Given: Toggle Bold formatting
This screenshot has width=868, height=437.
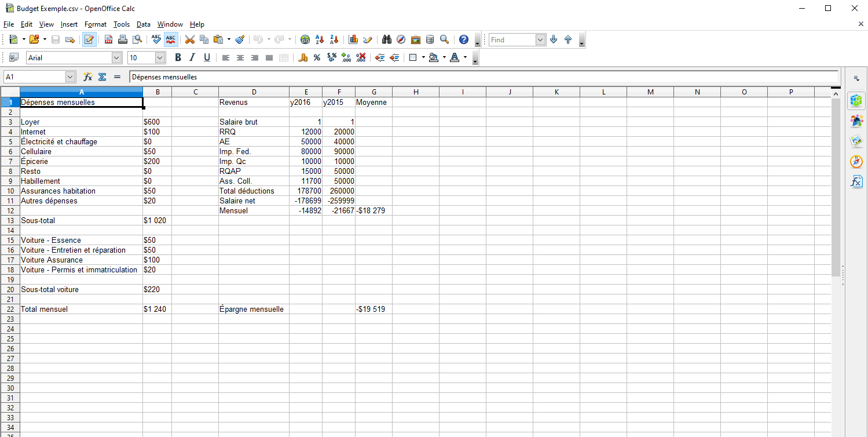Looking at the screenshot, I should (178, 58).
